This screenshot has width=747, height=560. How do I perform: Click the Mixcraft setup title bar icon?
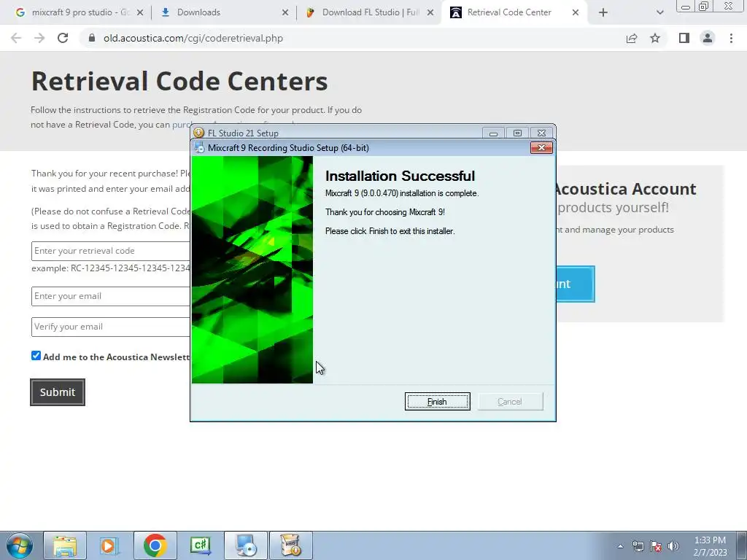(199, 147)
